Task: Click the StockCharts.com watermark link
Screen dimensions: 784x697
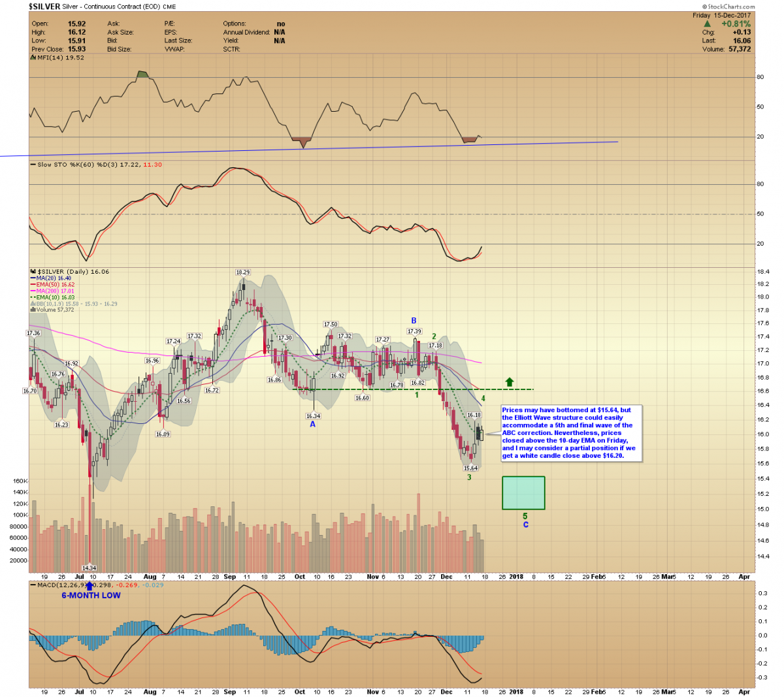Action: (x=728, y=7)
